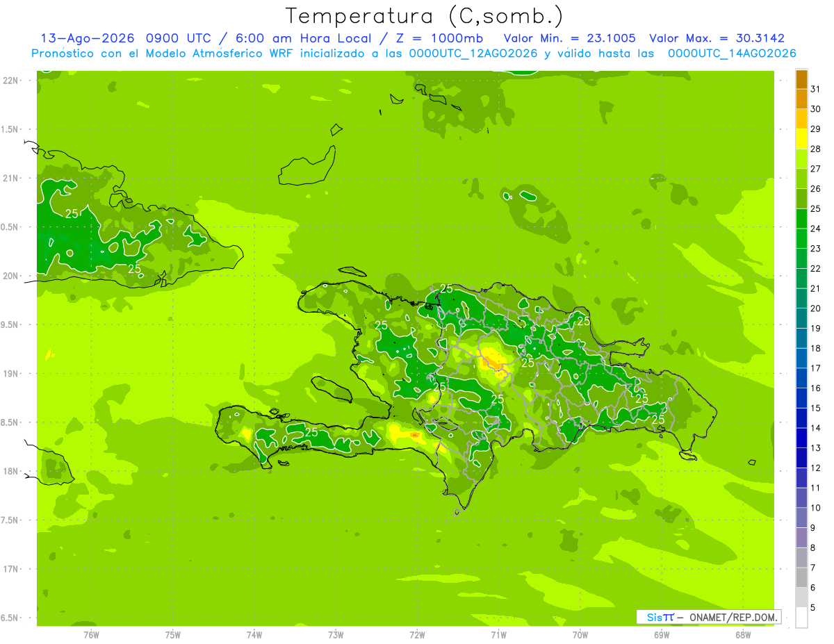Pick the legend color band between 27 and 28

tap(801, 159)
